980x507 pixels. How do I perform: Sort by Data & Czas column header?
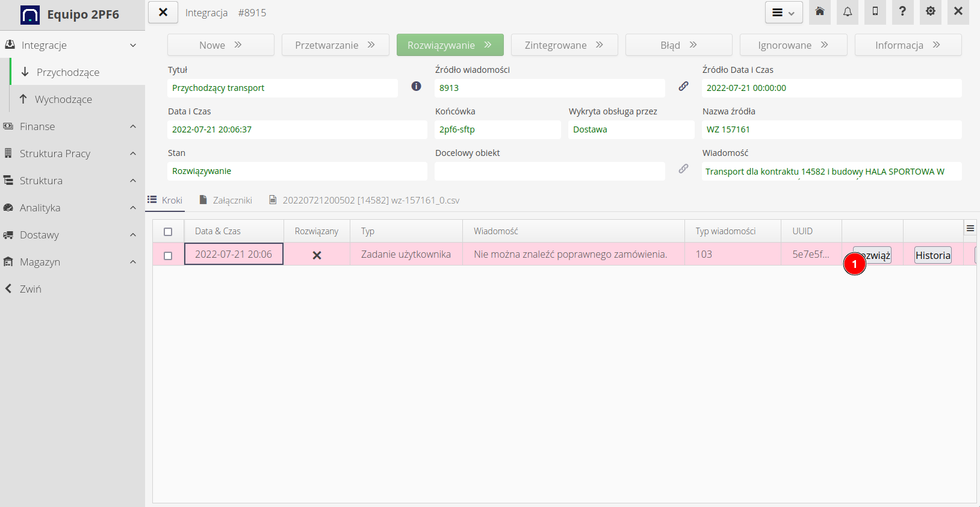[234, 231]
